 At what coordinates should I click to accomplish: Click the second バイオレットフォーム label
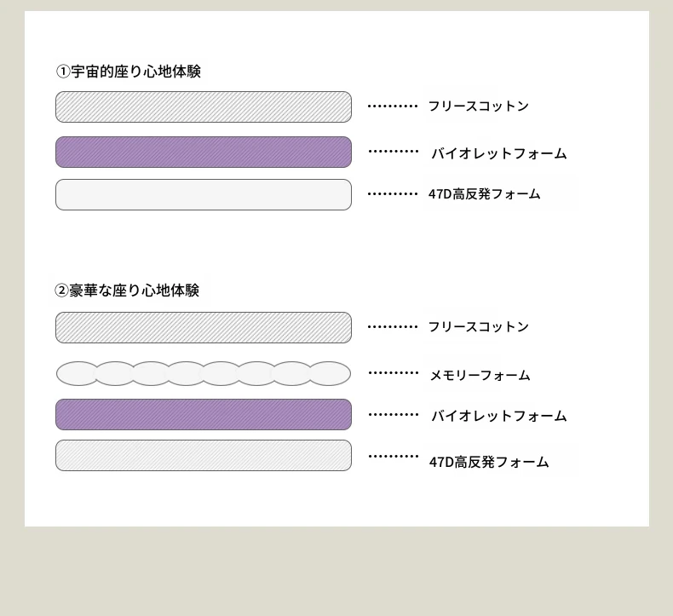[x=498, y=416]
